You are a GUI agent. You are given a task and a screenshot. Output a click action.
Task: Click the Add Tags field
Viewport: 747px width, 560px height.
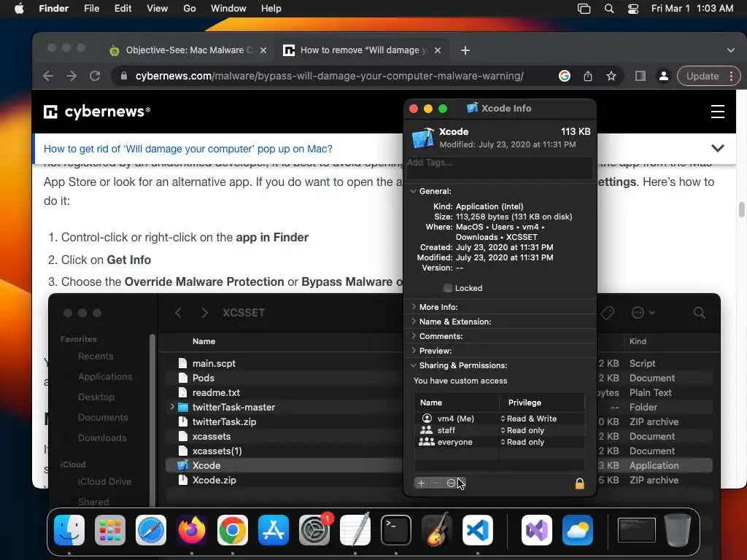click(500, 168)
